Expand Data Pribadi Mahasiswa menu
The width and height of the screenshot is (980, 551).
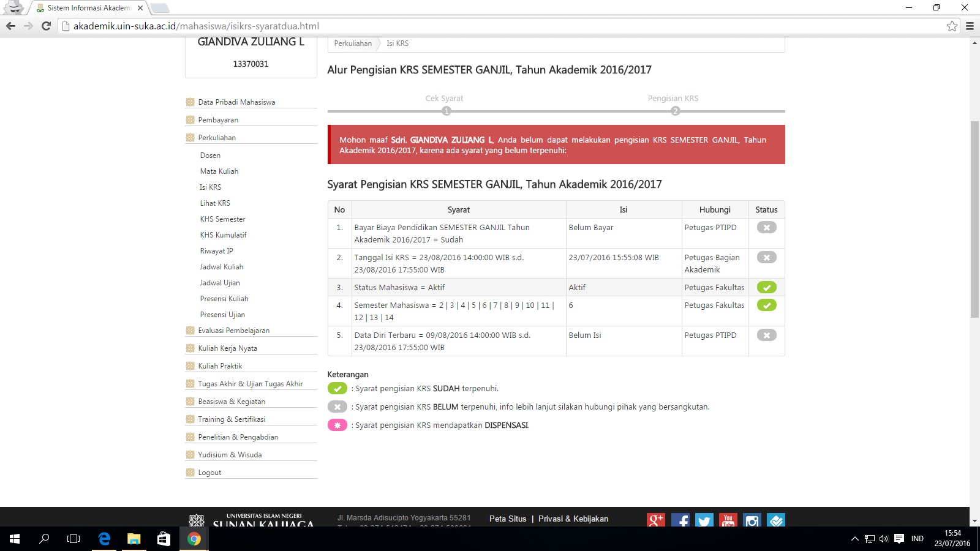tap(236, 102)
